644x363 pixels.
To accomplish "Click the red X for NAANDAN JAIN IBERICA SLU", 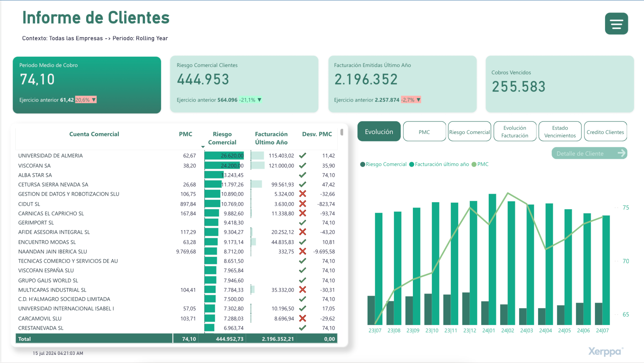I will (303, 251).
